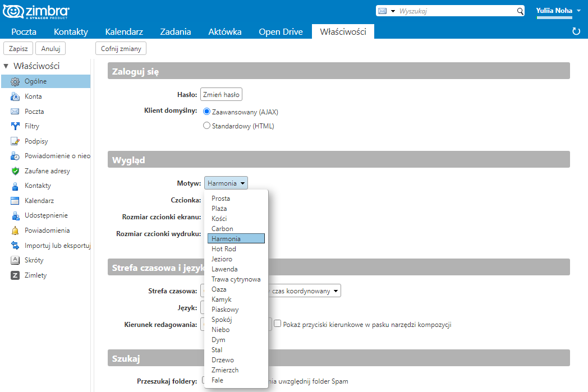Collapse the Właściwości tree header
The width and height of the screenshot is (588, 392).
coord(6,66)
